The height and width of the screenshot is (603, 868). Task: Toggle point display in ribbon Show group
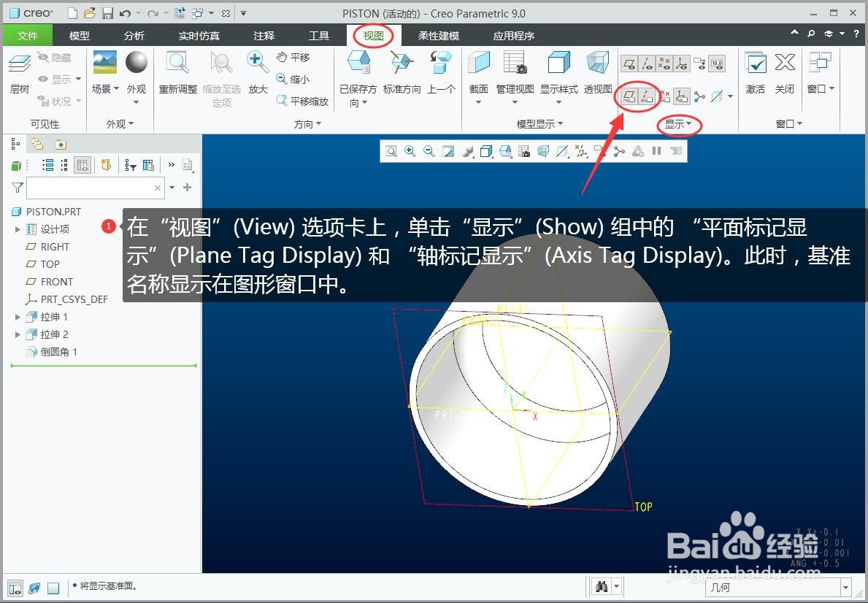coord(664,64)
